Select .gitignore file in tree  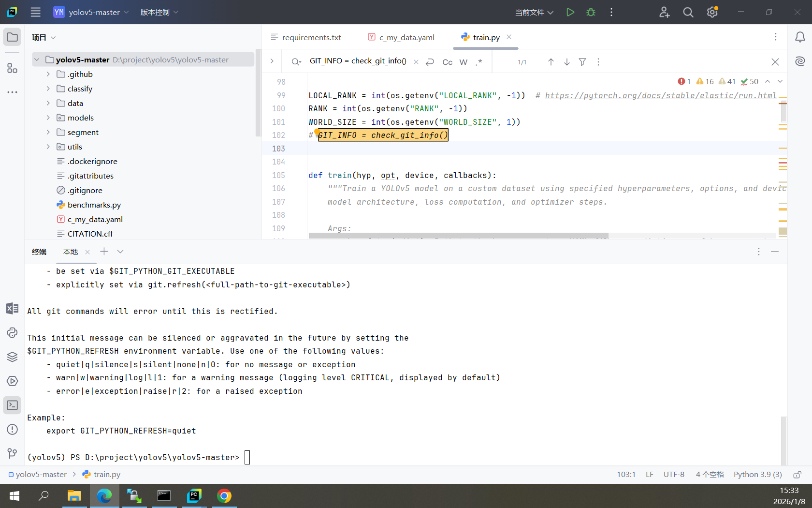click(x=85, y=190)
